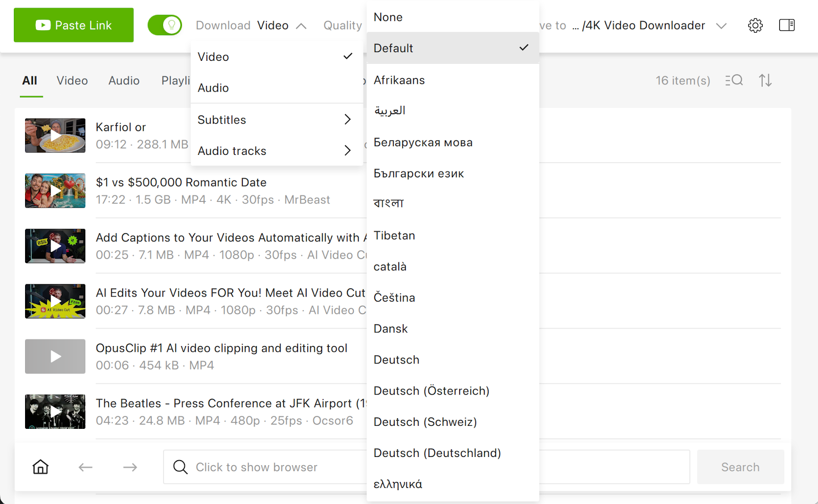Play the Karfiol video thumbnail
This screenshot has width=818, height=504.
coord(55,135)
